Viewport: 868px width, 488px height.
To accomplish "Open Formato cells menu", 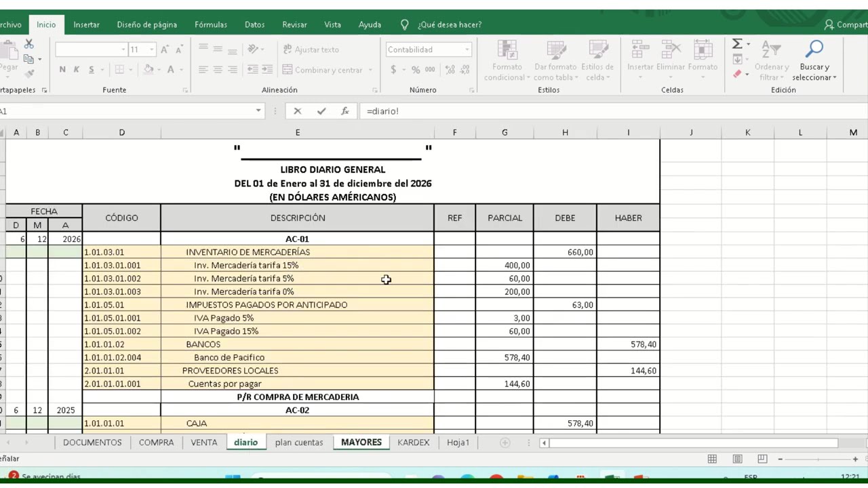I will (703, 60).
